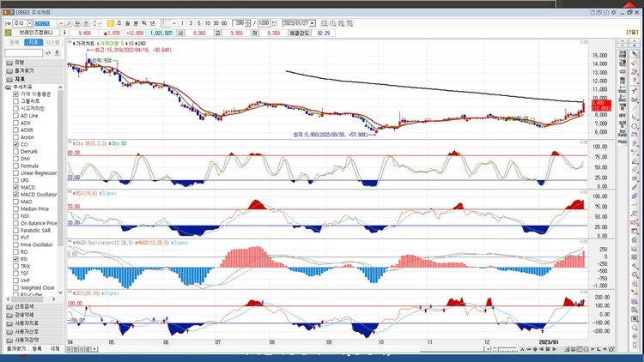Select the minute (분) period button
The height and width of the screenshot is (362, 644).
(x=136, y=23)
